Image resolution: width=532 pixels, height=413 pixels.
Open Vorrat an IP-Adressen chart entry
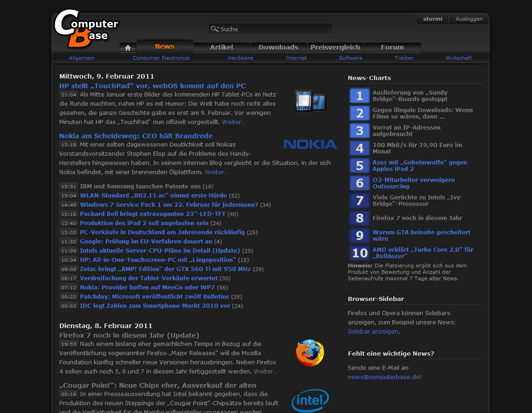[x=407, y=130]
